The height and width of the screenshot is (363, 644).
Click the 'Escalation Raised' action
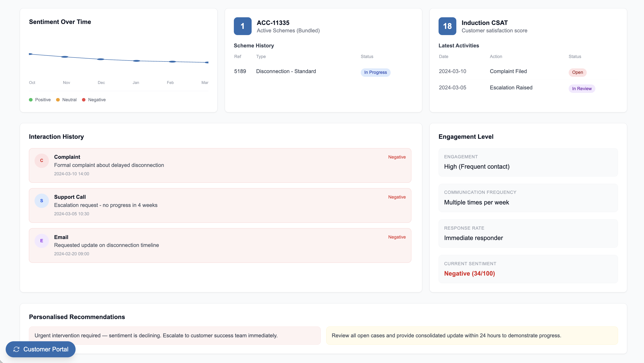click(x=511, y=87)
